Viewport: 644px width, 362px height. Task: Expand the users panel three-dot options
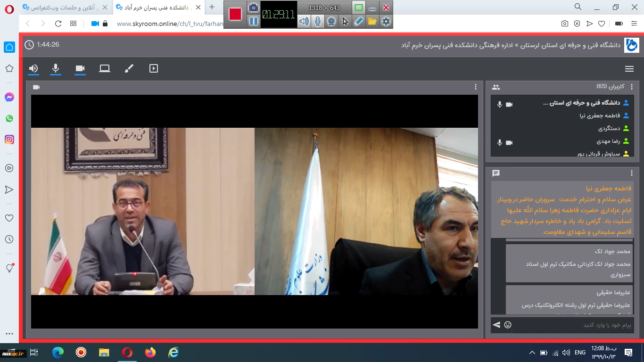tap(632, 87)
